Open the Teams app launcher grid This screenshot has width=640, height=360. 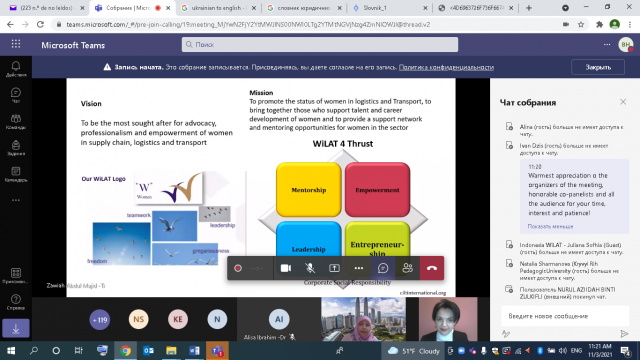tap(16, 44)
